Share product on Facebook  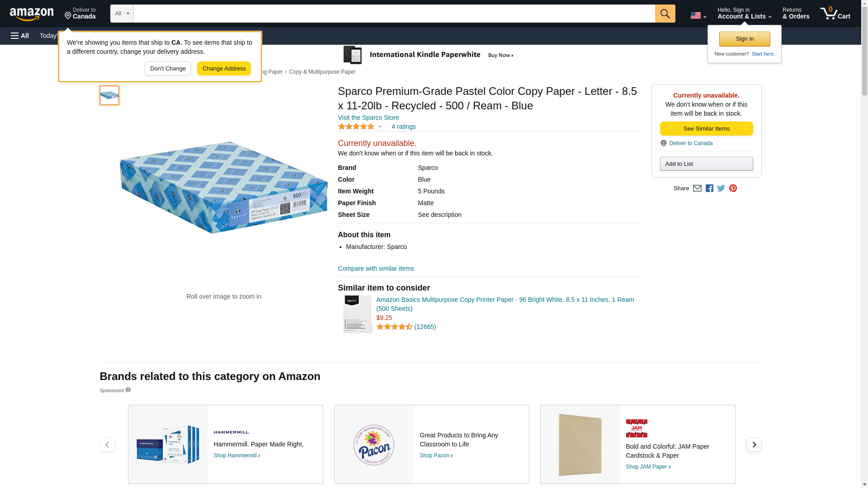pyautogui.click(x=709, y=188)
